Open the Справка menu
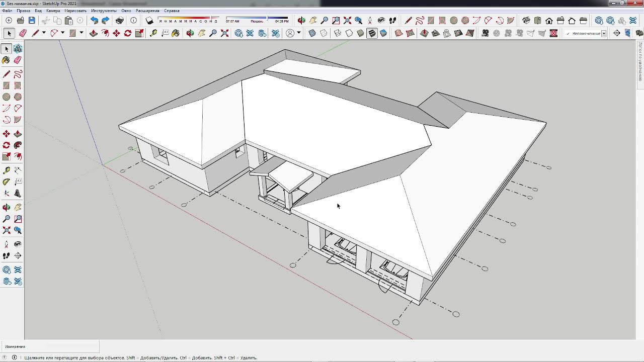This screenshot has height=362, width=644. click(x=172, y=11)
